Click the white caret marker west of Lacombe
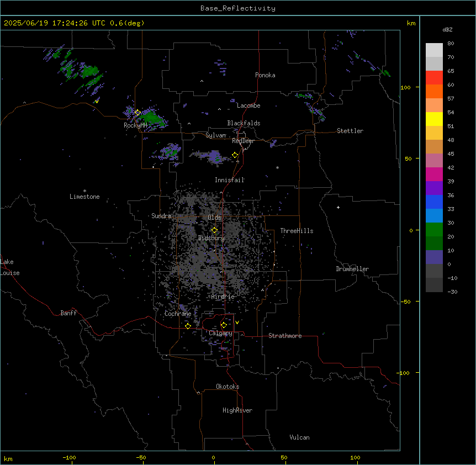The image size is (476, 465). (219, 109)
